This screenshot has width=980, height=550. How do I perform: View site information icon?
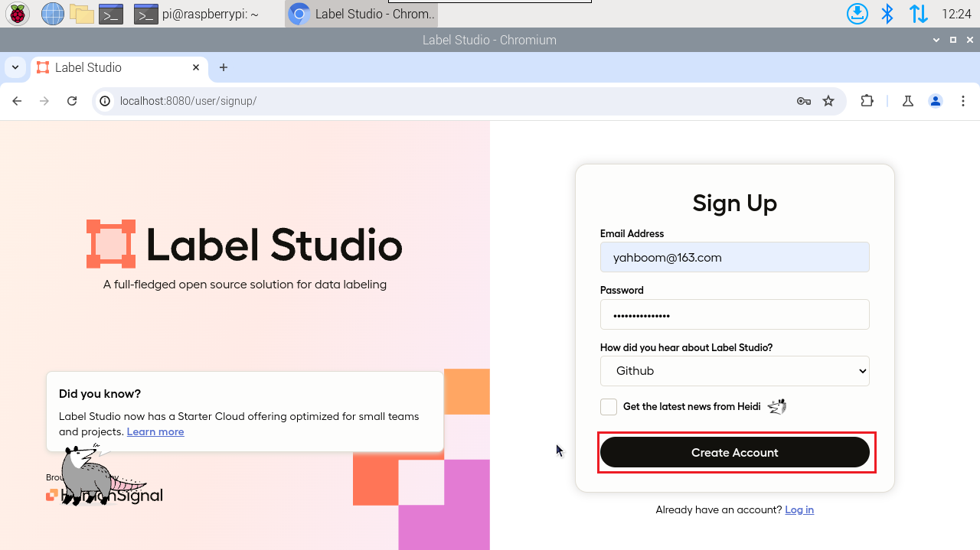click(106, 101)
